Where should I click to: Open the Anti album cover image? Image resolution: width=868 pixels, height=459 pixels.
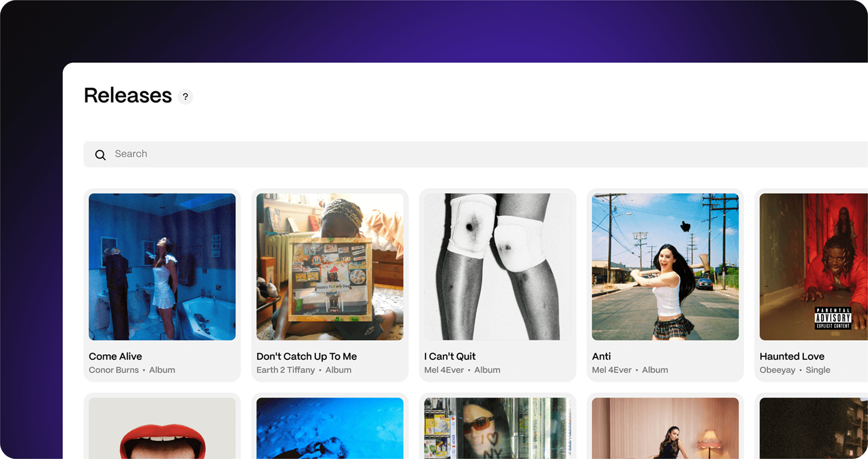[665, 267]
